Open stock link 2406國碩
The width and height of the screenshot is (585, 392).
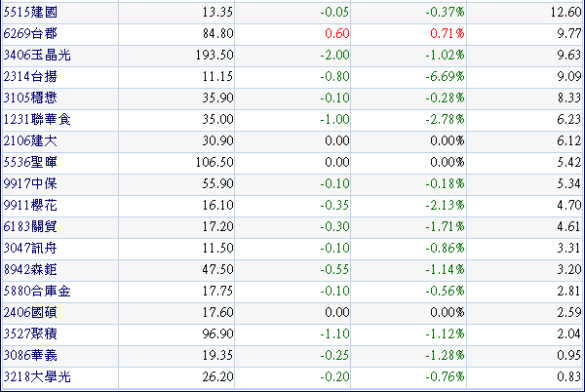click(30, 313)
